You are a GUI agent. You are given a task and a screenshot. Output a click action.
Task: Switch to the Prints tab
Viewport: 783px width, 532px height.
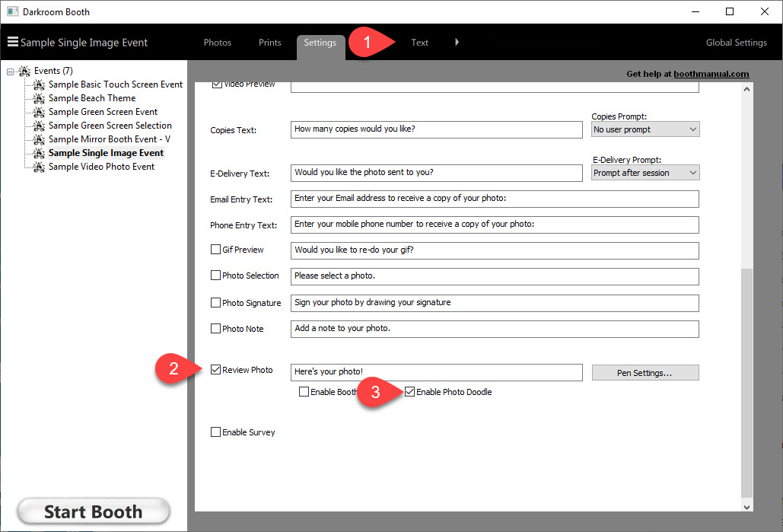pyautogui.click(x=269, y=43)
